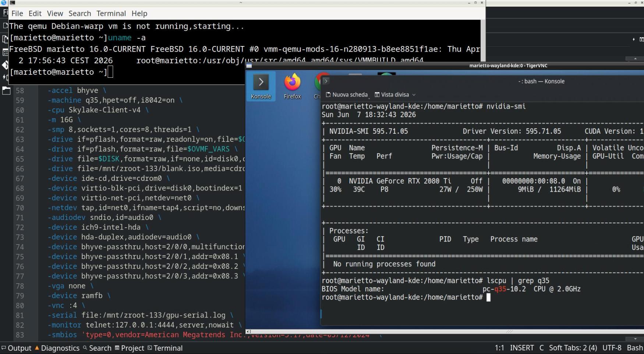Click the terminal prompt after [marietto@marietto ~]

pyautogui.click(x=110, y=72)
